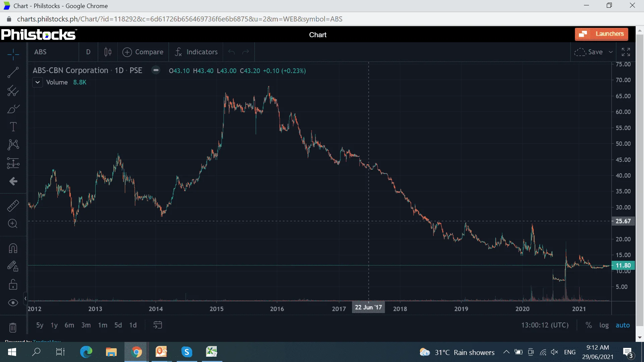This screenshot has width=644, height=362.
Task: Change the D time interval
Action: point(88,52)
